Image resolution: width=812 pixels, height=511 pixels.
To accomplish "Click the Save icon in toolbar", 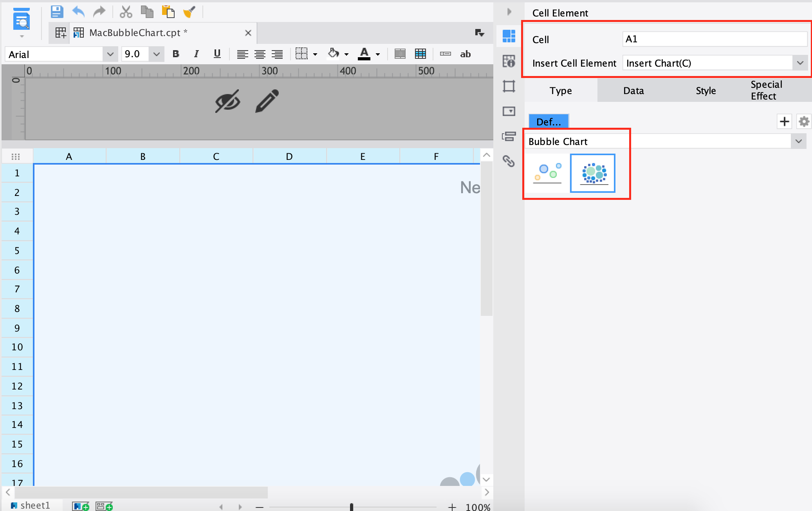I will [x=57, y=12].
